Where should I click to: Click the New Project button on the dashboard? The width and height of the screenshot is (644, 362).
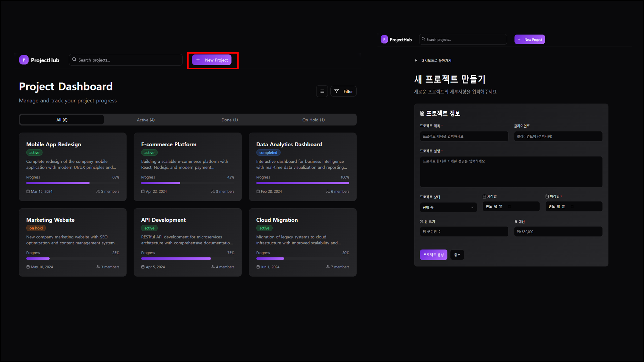click(x=212, y=60)
